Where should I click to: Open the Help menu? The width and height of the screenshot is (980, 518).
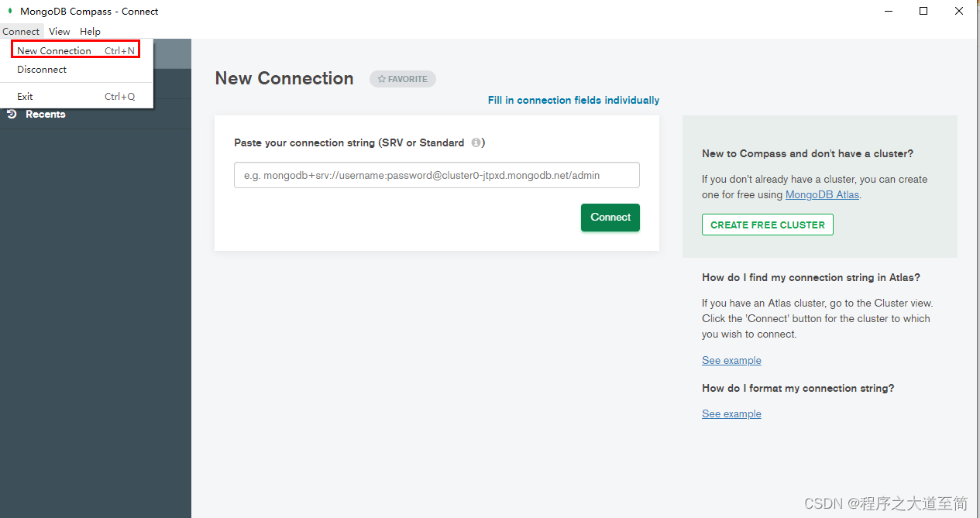[x=90, y=32]
